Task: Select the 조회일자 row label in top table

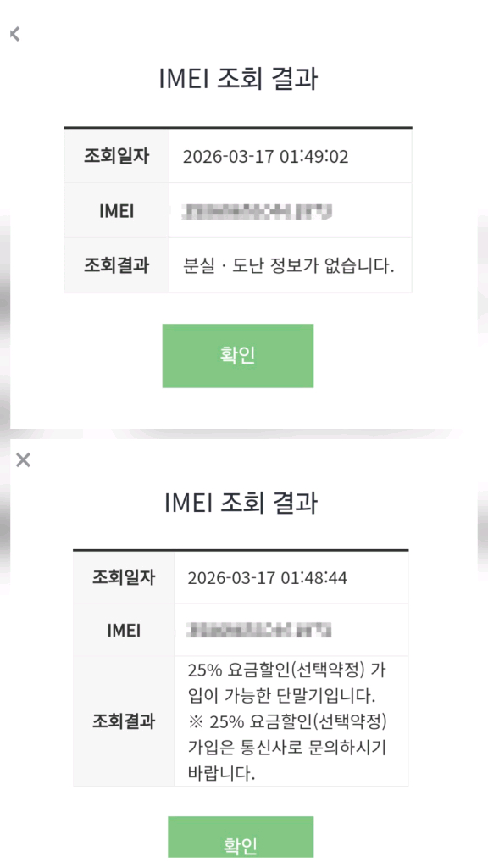Action: coord(116,154)
